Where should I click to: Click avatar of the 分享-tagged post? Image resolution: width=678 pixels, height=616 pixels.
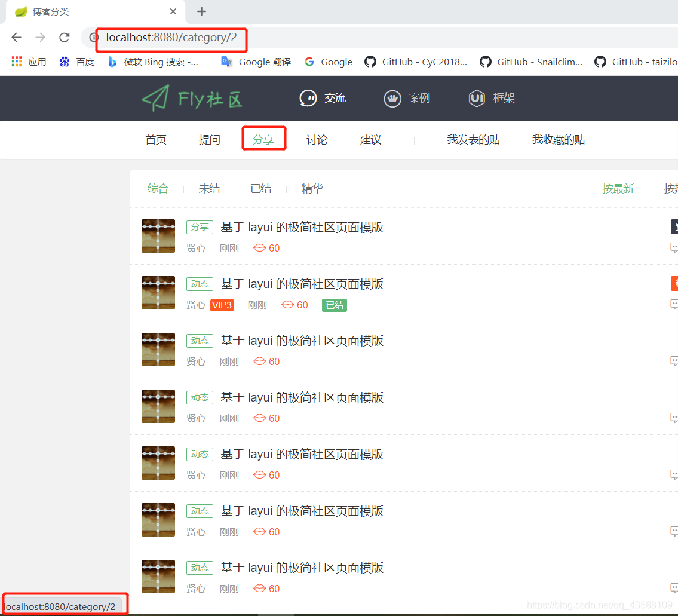pyautogui.click(x=158, y=236)
